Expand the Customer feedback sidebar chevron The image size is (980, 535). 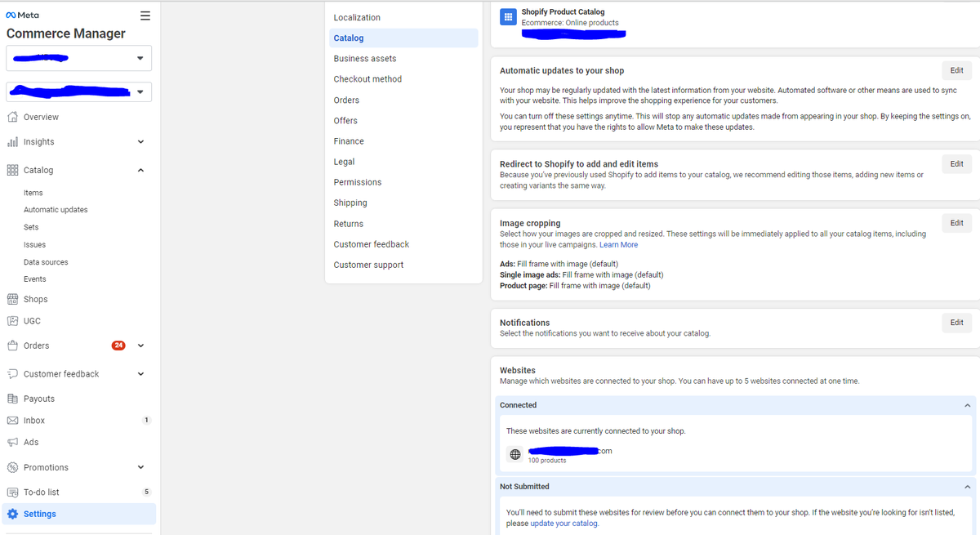point(140,374)
